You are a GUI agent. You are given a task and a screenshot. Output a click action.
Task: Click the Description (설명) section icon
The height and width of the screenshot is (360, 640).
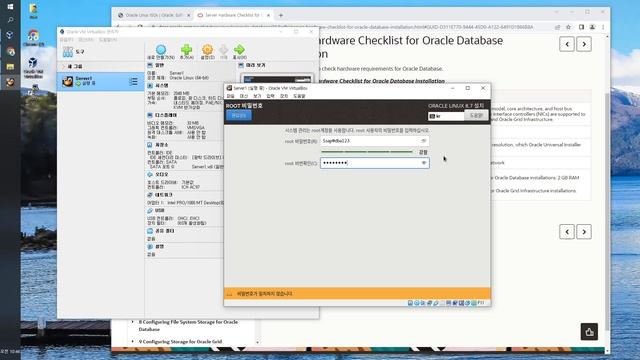tap(150, 247)
